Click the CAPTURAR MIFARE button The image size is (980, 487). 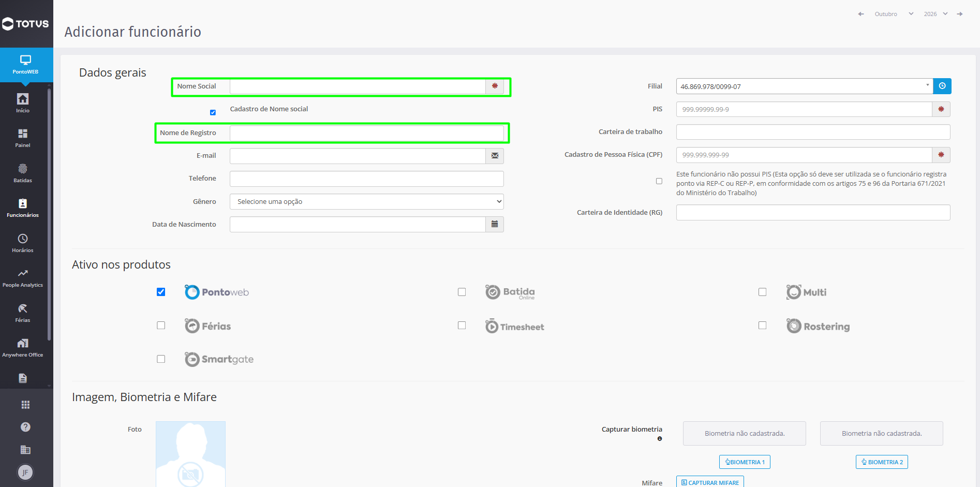click(710, 482)
